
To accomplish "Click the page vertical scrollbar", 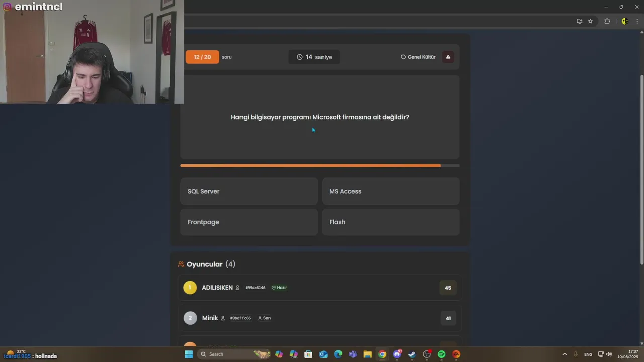I will (x=641, y=170).
